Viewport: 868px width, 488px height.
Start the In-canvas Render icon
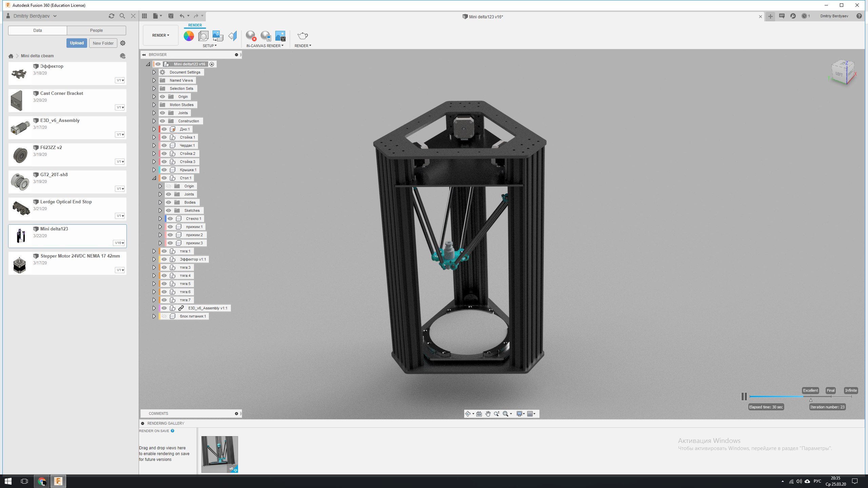251,36
